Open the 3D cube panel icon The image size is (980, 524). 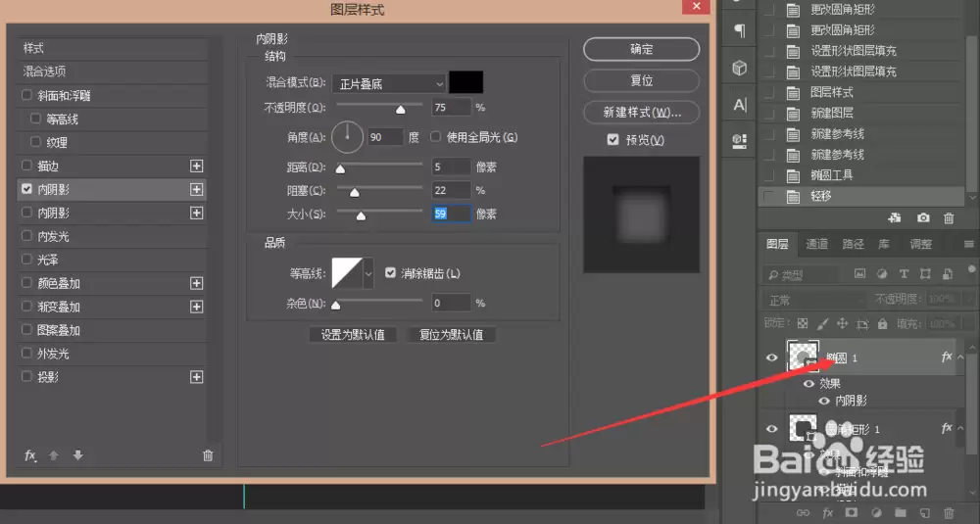pos(739,68)
